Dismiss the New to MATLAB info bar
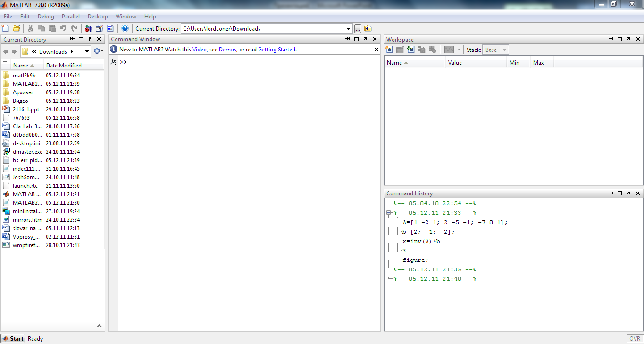The width and height of the screenshot is (644, 344). [376, 49]
